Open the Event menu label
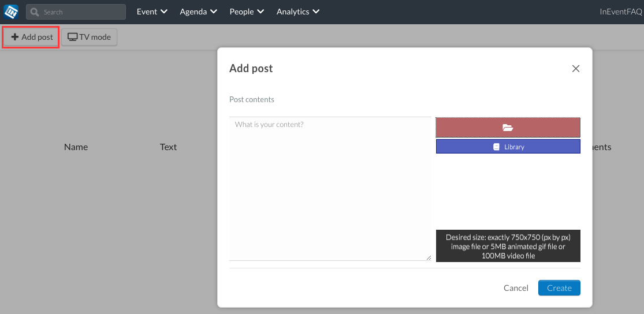 click(147, 12)
